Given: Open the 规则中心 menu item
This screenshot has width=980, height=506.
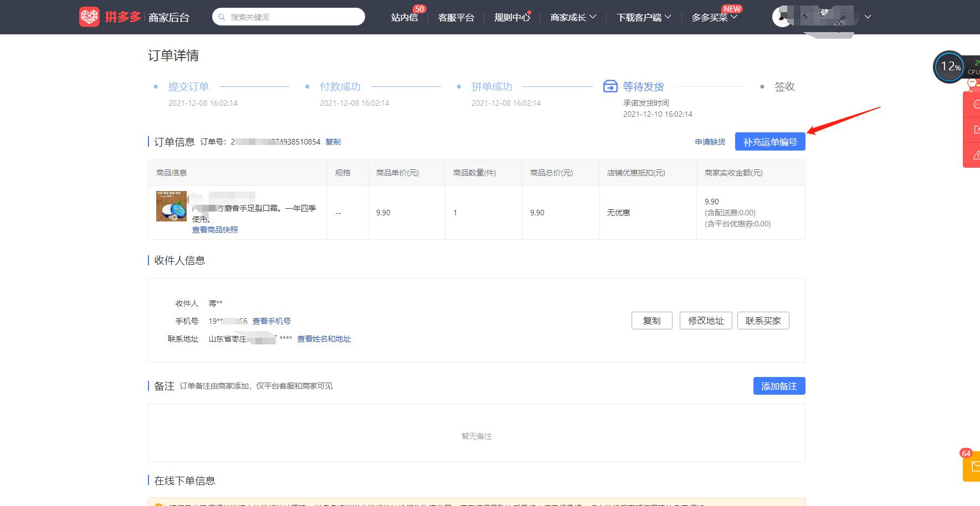Looking at the screenshot, I should [x=510, y=17].
